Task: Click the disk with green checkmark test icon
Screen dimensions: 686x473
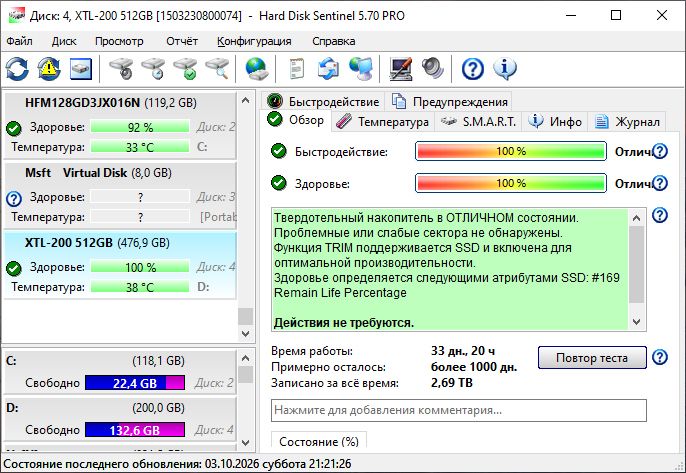Action: 185,69
